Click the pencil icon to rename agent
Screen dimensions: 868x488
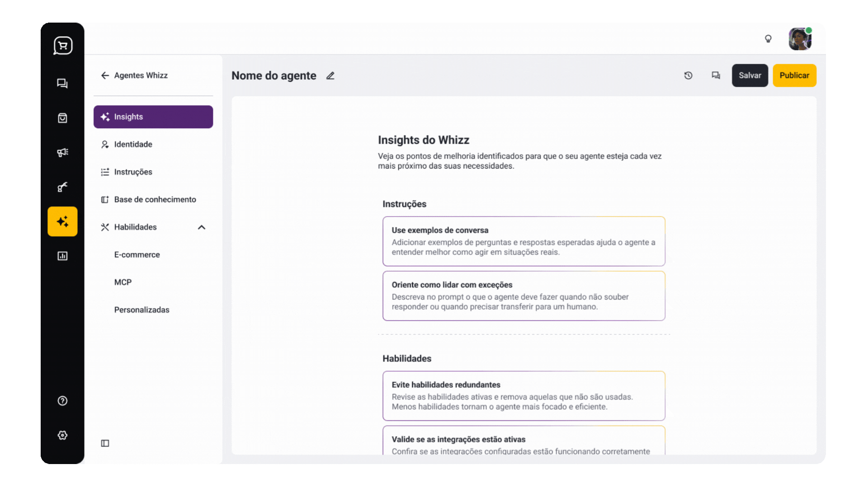point(330,76)
